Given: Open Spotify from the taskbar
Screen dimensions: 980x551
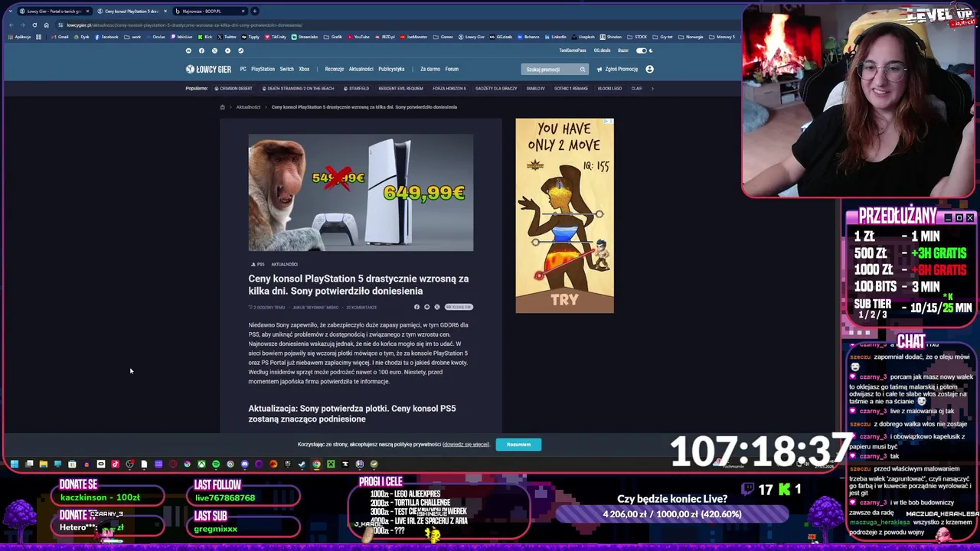Looking at the screenshot, I should pyautogui.click(x=216, y=464).
